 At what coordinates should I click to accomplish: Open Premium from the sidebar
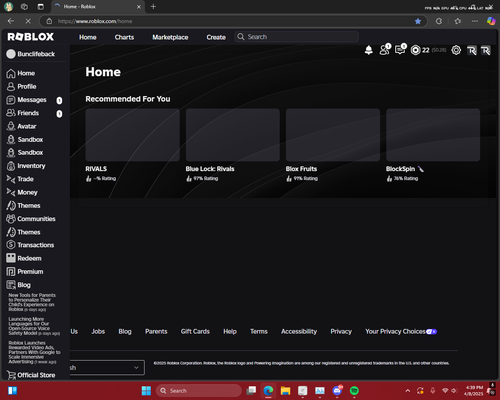point(25,272)
